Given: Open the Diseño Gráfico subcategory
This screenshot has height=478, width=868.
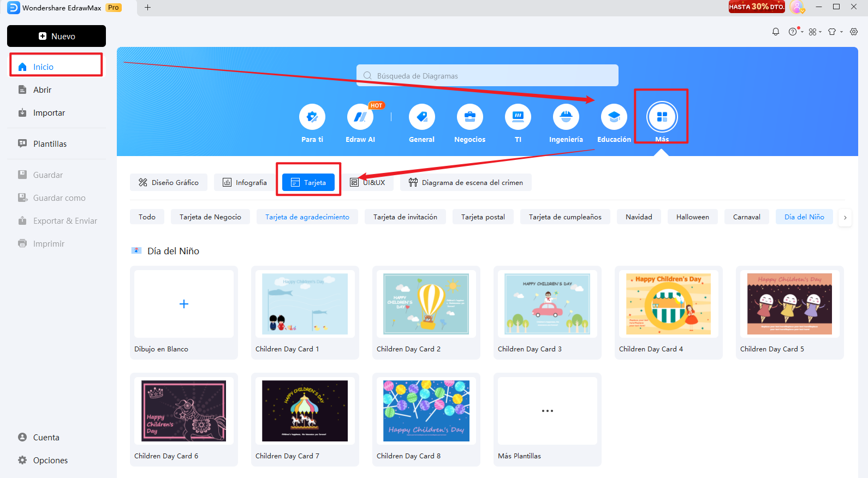Looking at the screenshot, I should (x=169, y=183).
